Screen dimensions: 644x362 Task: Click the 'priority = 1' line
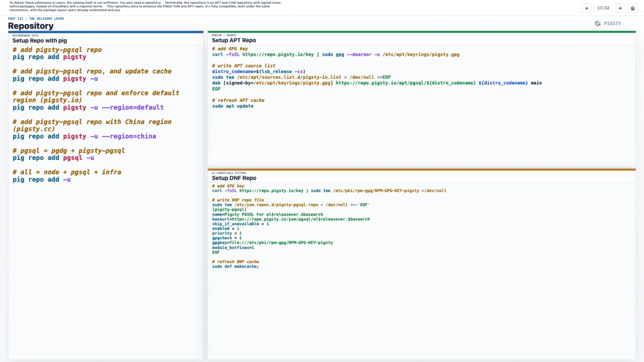(227, 233)
